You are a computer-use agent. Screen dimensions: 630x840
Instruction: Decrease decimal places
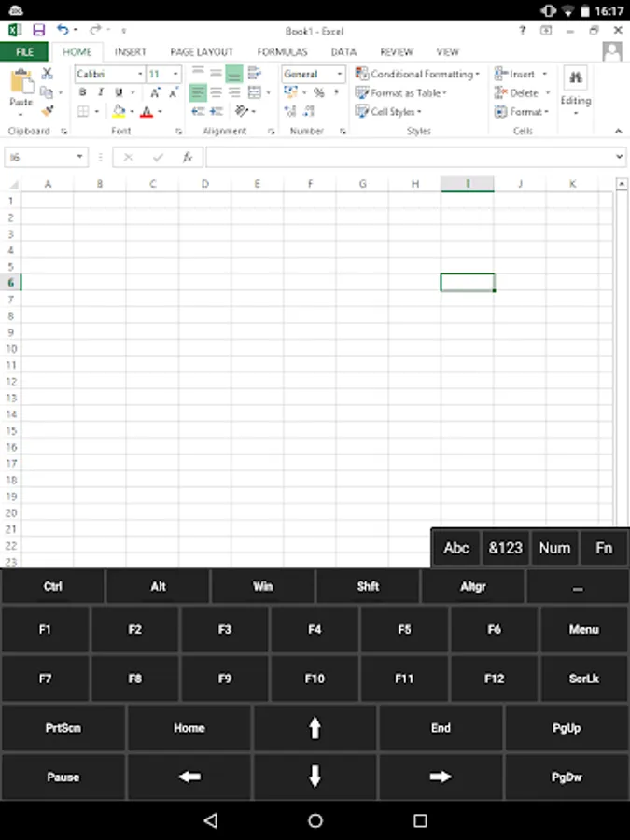point(309,111)
